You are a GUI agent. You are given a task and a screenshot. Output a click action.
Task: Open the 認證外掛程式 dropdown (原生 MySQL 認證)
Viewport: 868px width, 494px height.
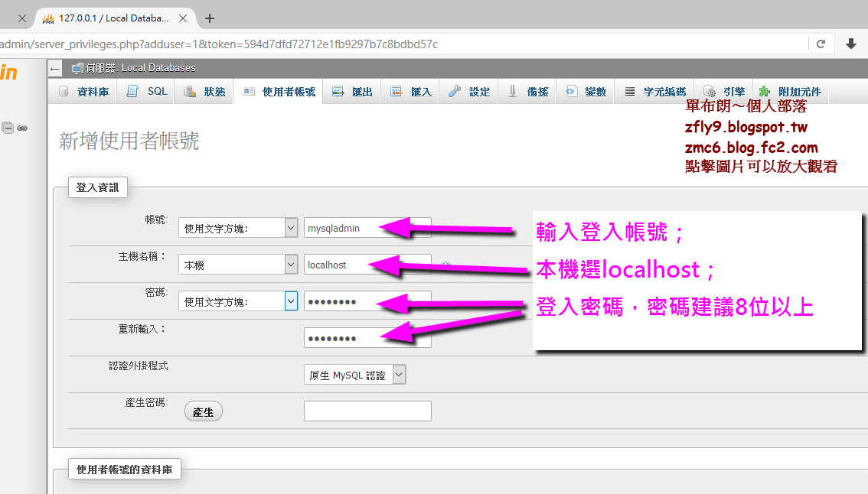coord(355,375)
